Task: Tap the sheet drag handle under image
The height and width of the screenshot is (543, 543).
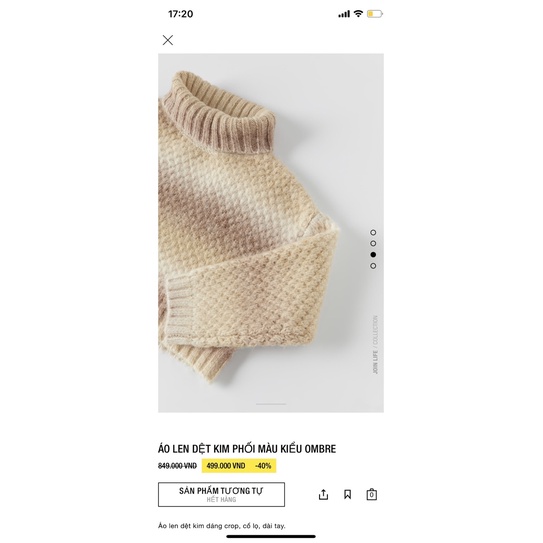Action: pos(271,404)
